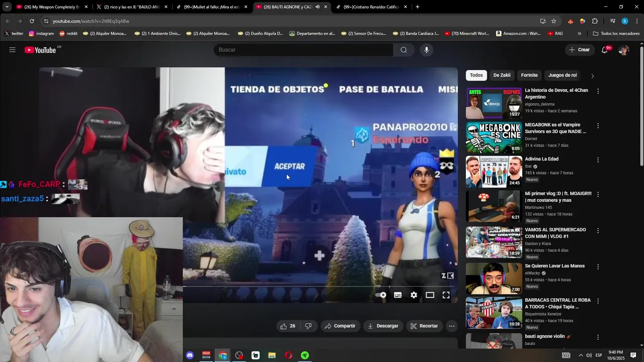Open options for La historia de Devox video
644x362 pixels.
(x=598, y=91)
